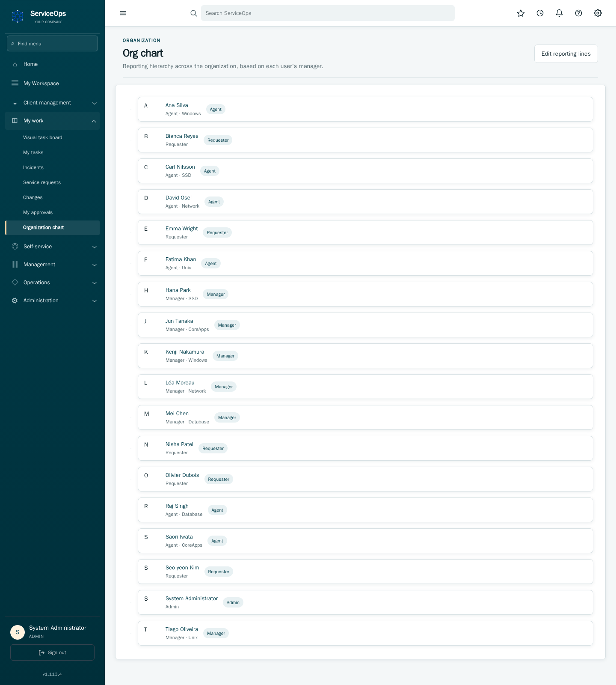Click the Home house icon
The height and width of the screenshot is (685, 616).
coord(15,64)
